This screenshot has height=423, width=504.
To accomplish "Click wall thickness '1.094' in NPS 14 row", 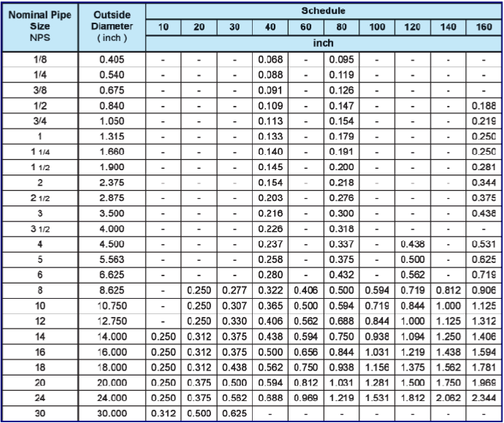I will (x=413, y=337).
